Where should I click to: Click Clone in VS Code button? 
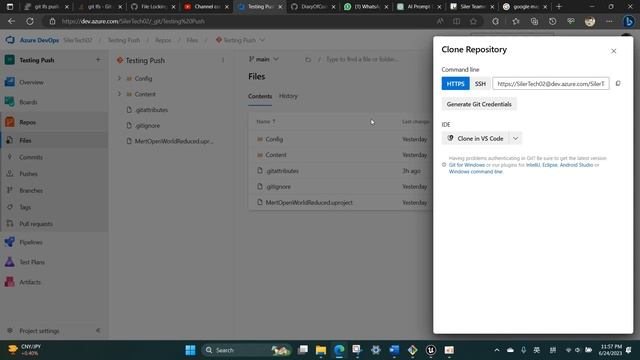coord(475,138)
